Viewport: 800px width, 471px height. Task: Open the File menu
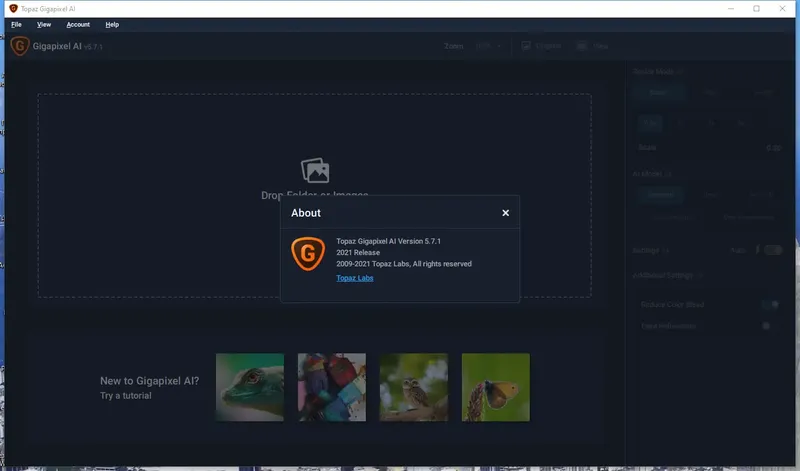pos(16,24)
